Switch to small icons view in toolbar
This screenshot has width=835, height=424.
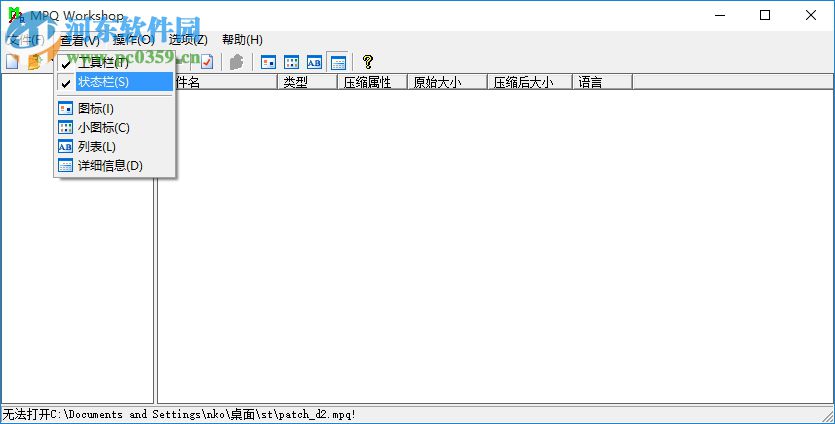(291, 62)
